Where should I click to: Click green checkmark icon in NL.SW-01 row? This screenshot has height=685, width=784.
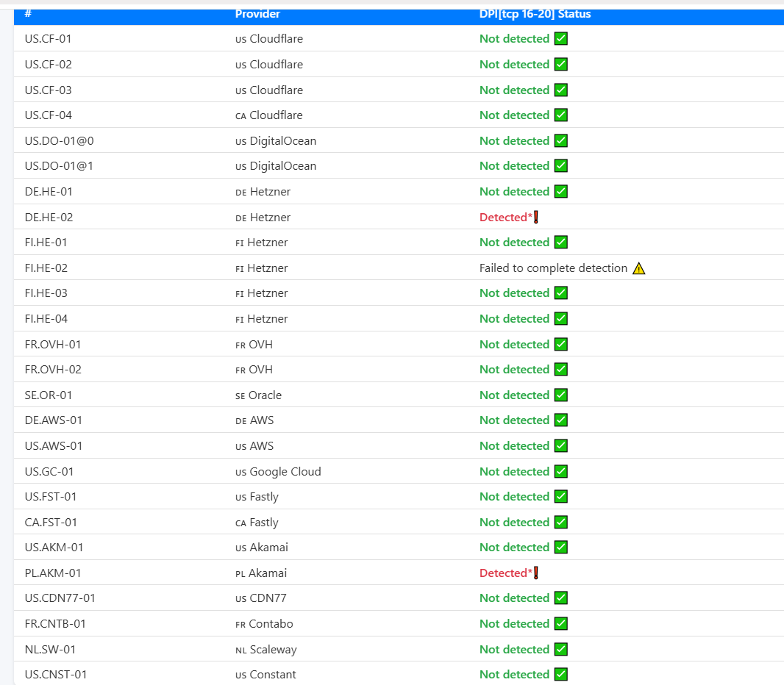[561, 650]
